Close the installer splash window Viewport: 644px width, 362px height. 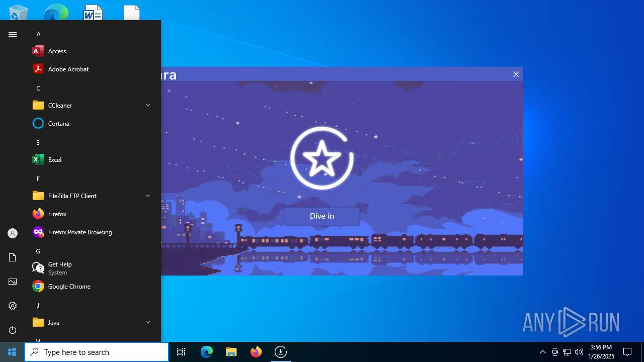coord(516,74)
